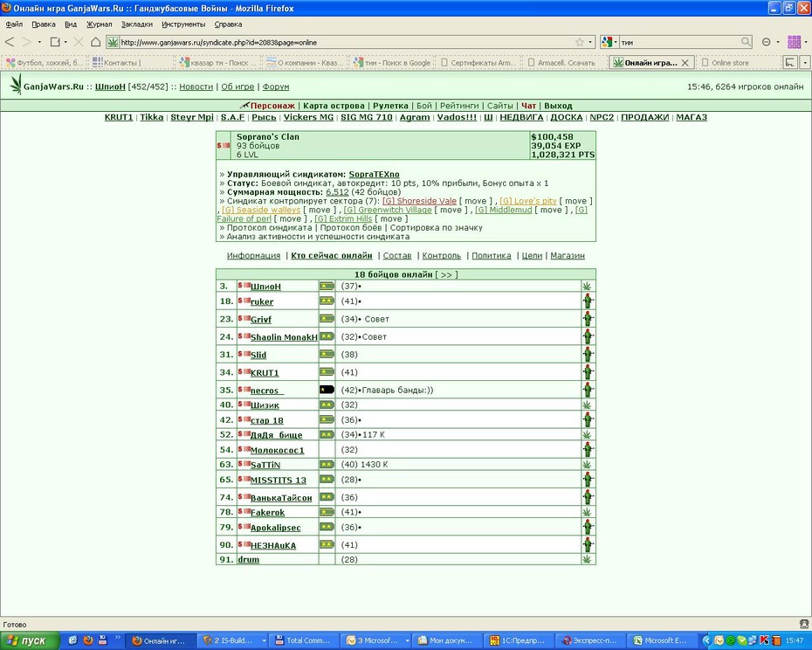Expand the online fighters list with >>

tap(446, 274)
